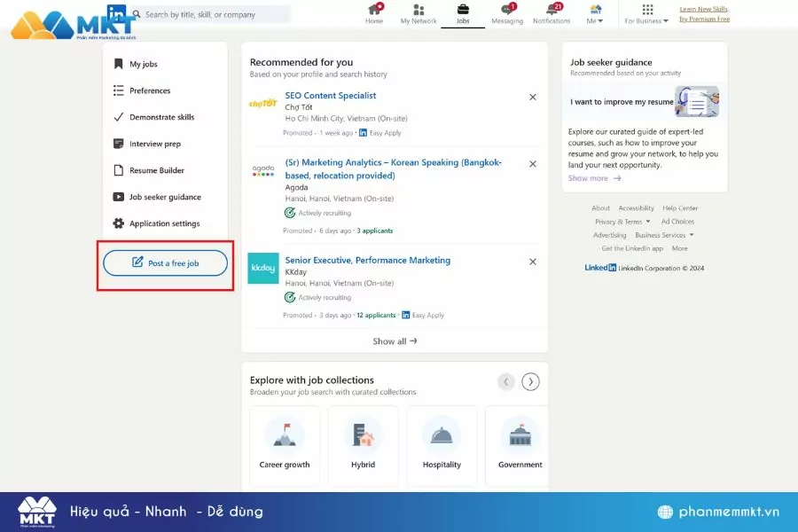Open the Ad Choices footer link
798x532 pixels.
click(x=677, y=222)
